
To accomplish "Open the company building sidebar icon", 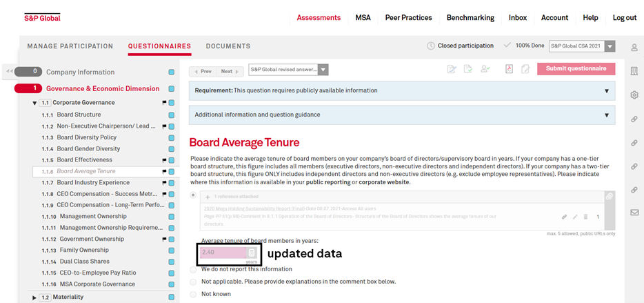I will pos(634,71).
